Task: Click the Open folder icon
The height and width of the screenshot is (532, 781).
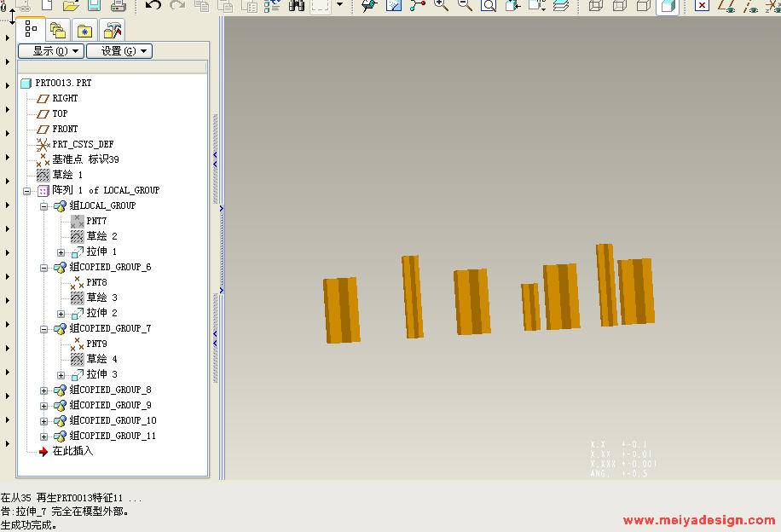Action: pos(72,6)
